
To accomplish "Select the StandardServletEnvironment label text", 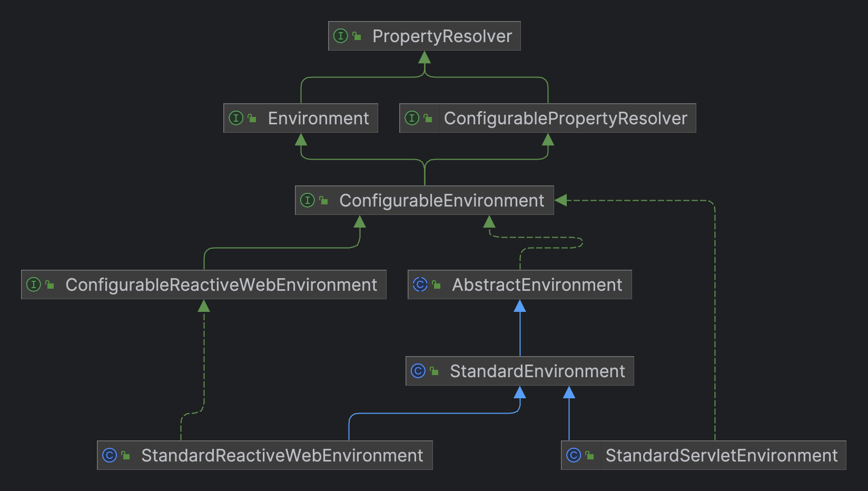I will (721, 456).
